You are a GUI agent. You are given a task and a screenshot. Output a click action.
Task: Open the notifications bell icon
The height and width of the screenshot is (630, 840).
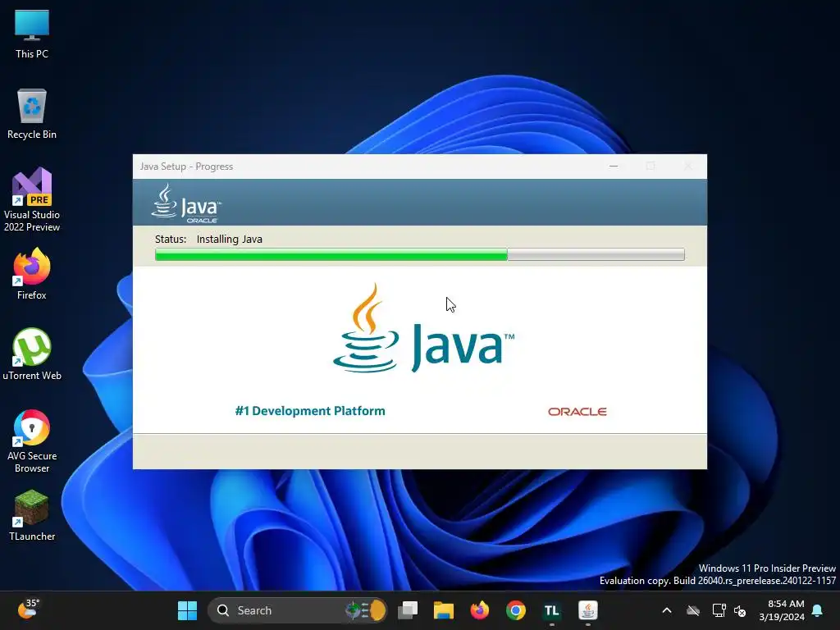818,610
